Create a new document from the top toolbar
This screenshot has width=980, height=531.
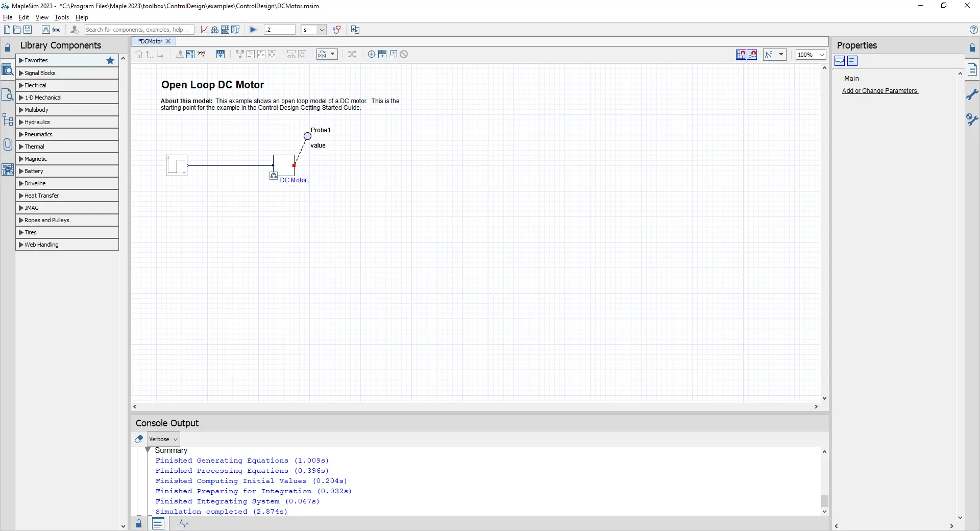tap(7, 30)
